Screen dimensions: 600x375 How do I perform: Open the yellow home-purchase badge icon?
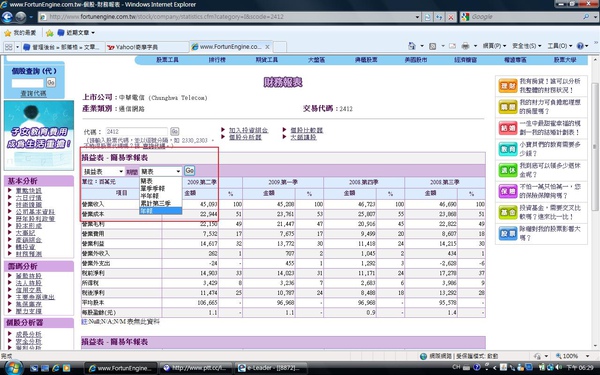(x=508, y=107)
